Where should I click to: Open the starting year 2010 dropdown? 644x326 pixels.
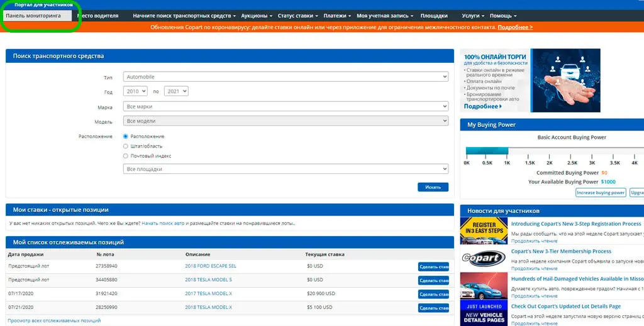135,91
